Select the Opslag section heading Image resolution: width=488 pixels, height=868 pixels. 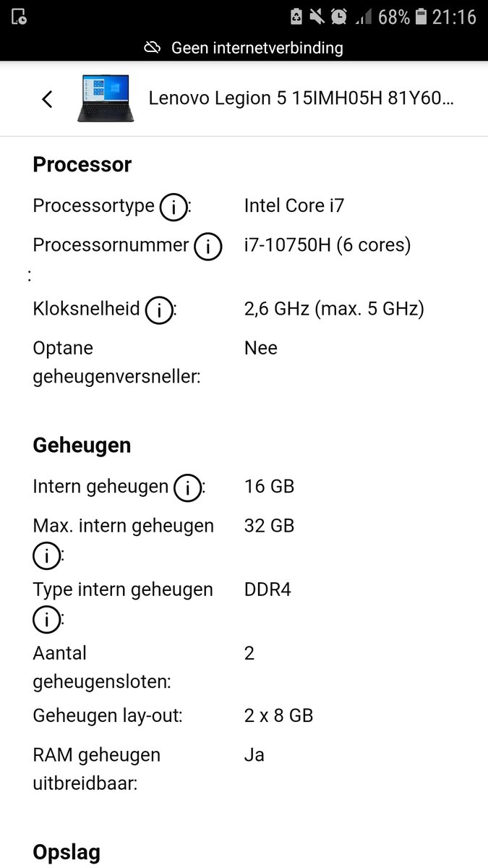[x=67, y=853]
